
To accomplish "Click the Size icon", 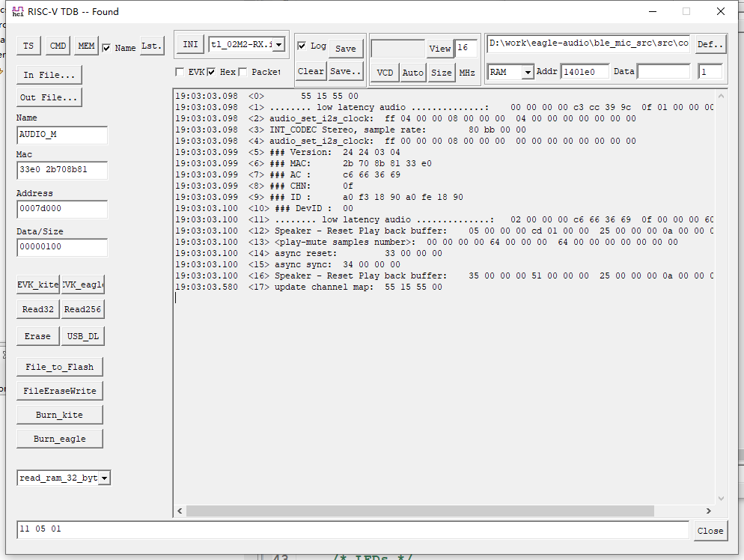I will [x=441, y=73].
